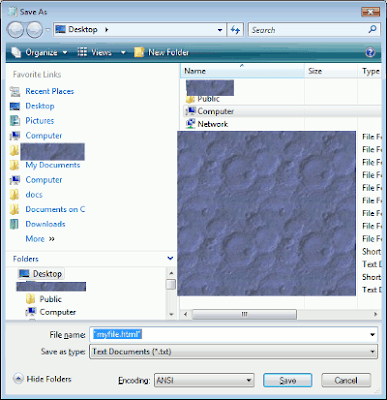Viewport: 387px width, 400px height.
Task: Sort by the Name column header
Action: pyautogui.click(x=242, y=71)
